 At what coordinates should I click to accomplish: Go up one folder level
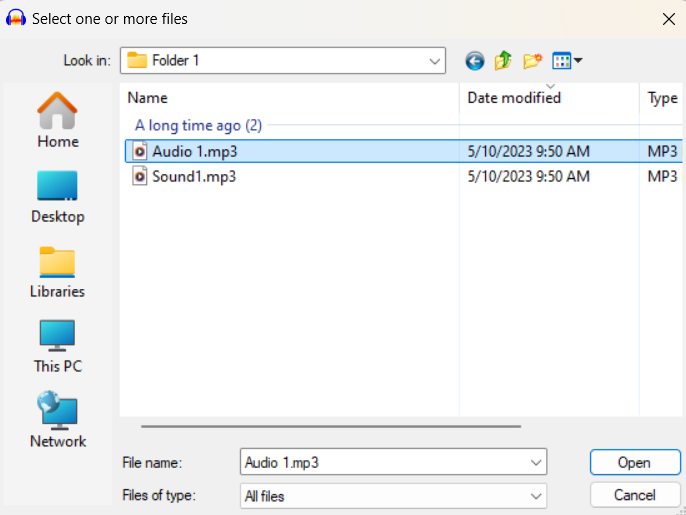503,60
